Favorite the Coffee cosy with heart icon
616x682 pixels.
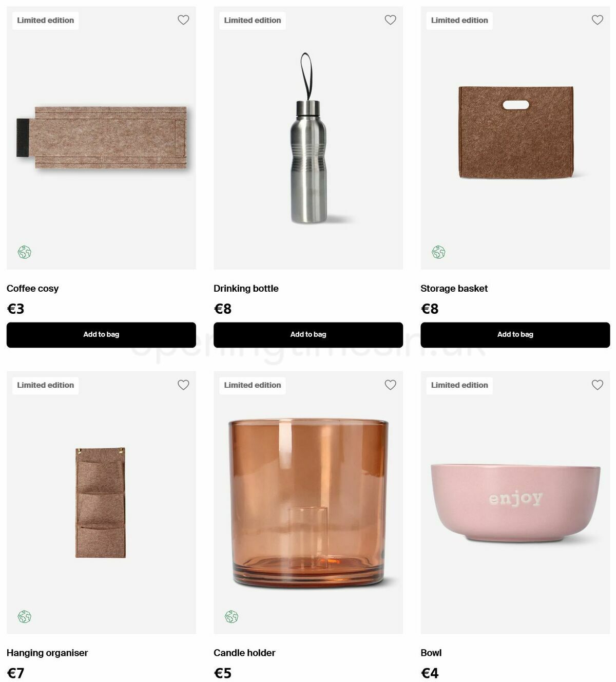click(x=183, y=20)
